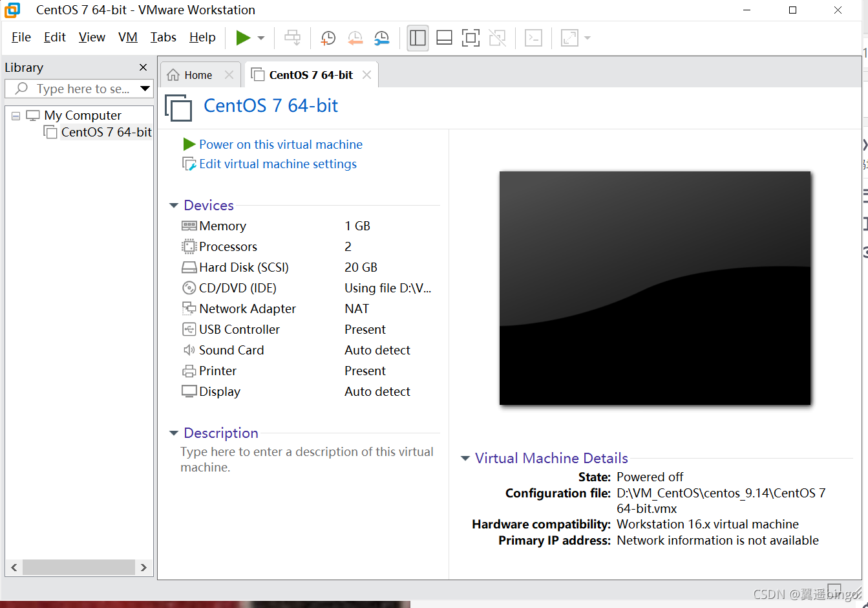Open the Tabs menu

click(x=164, y=38)
